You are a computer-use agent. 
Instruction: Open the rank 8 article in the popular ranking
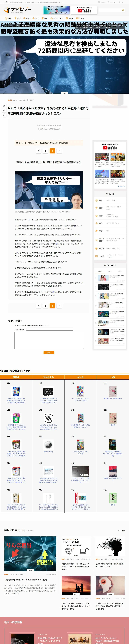click(110, 341)
